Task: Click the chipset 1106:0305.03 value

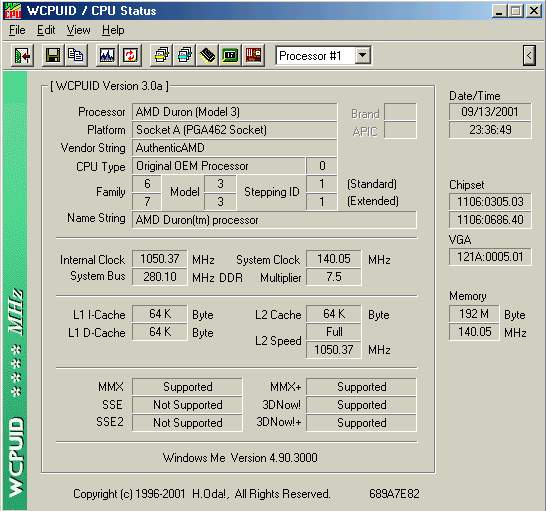Action: click(490, 202)
